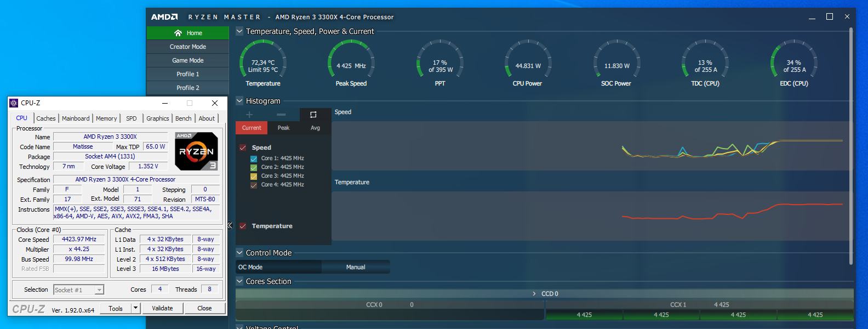Expand the histogram to full view icon

pyautogui.click(x=313, y=115)
